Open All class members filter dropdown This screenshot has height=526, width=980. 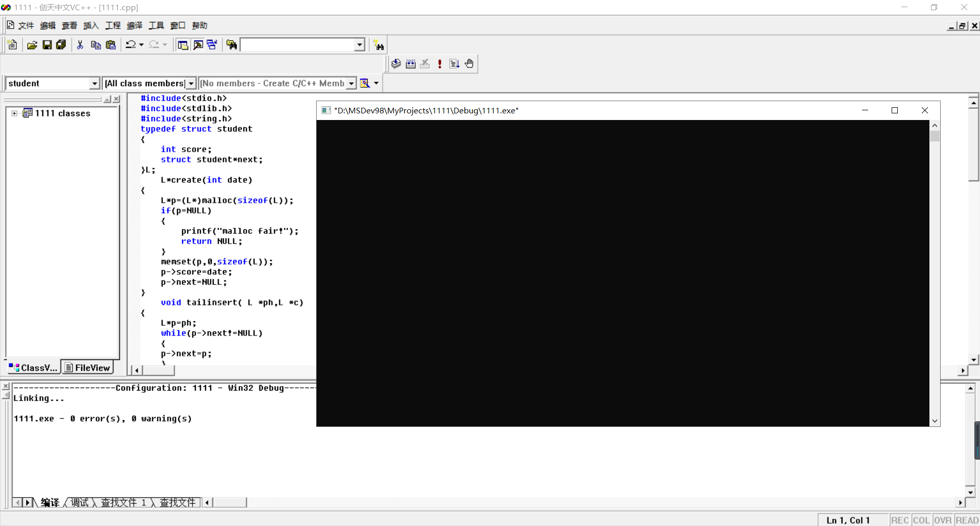click(x=191, y=83)
